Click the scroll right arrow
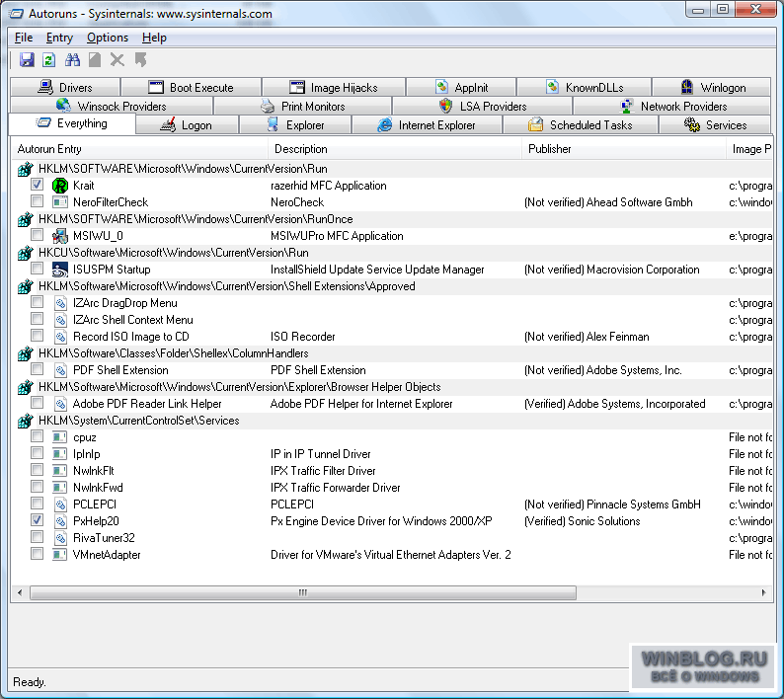The image size is (784, 699). pos(763,592)
